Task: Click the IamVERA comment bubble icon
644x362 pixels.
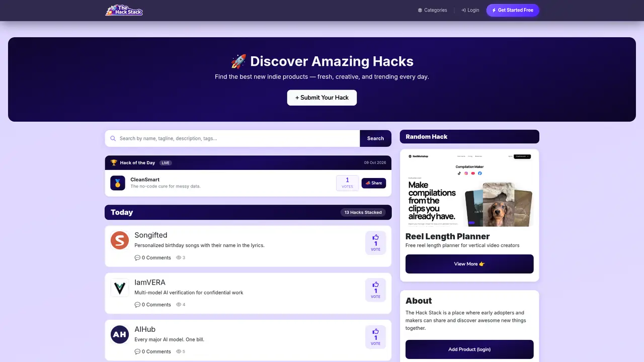Action: (x=137, y=305)
